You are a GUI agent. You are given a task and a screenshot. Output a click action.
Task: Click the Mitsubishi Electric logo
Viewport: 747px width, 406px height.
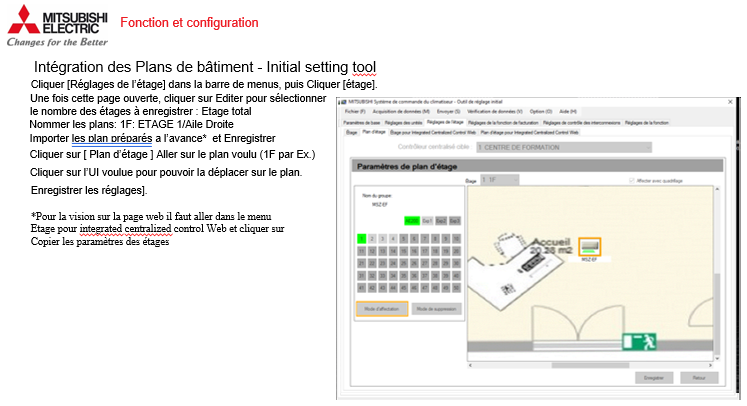(57, 26)
